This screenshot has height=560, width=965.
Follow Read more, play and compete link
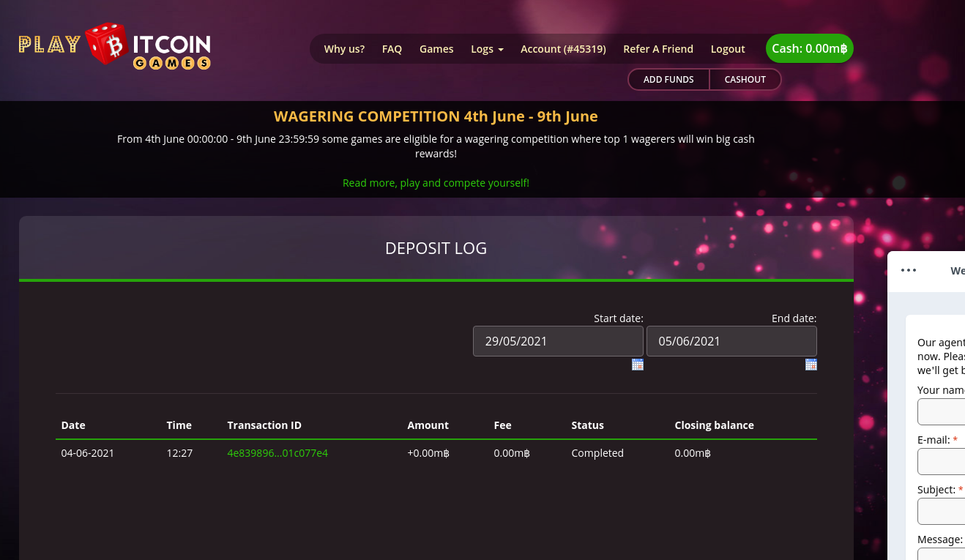coord(436,183)
